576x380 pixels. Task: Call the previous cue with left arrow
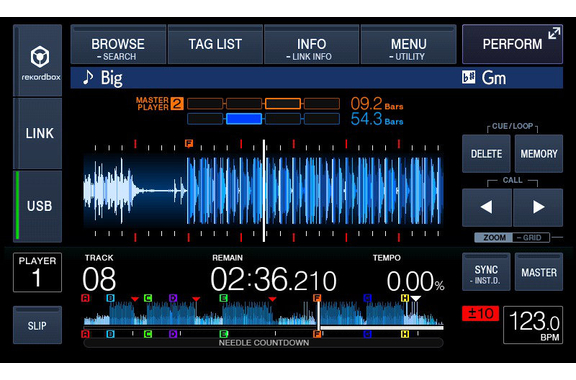[486, 207]
